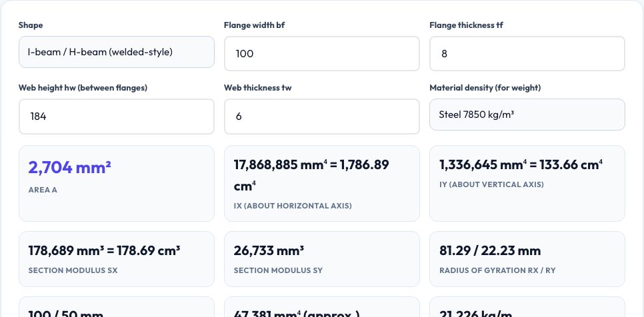Image resolution: width=644 pixels, height=317 pixels.
Task: Focus the Flange thickness tf field showing 8
Action: pyautogui.click(x=527, y=54)
